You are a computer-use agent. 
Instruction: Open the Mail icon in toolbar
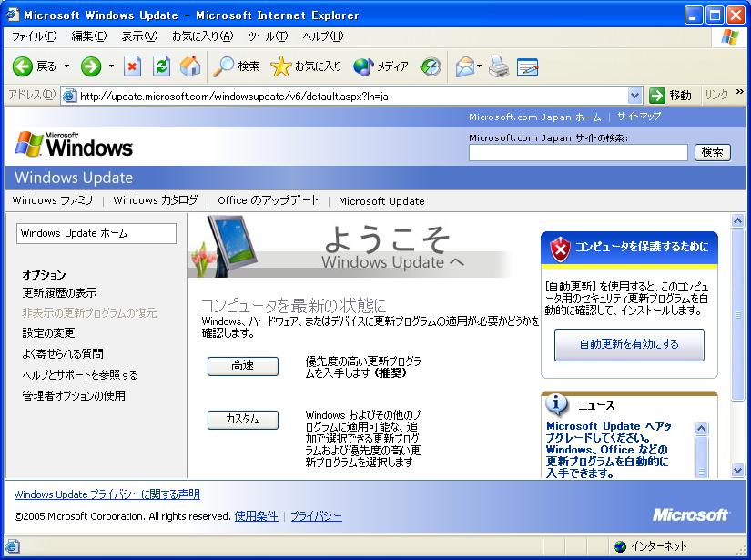[x=464, y=66]
